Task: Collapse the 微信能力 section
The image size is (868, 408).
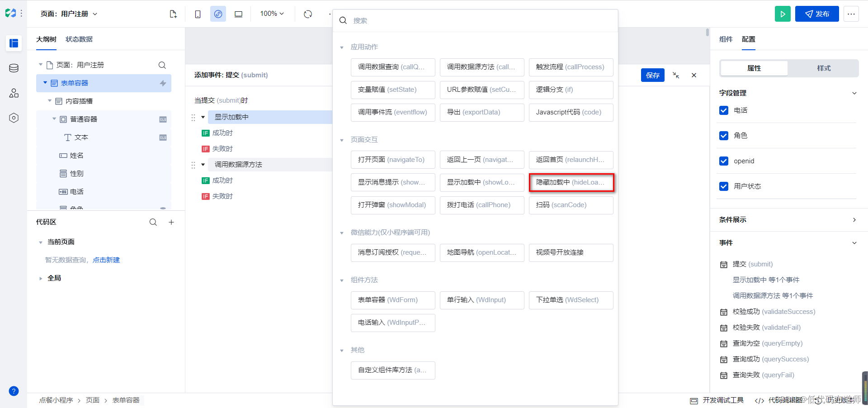Action: coord(342,233)
